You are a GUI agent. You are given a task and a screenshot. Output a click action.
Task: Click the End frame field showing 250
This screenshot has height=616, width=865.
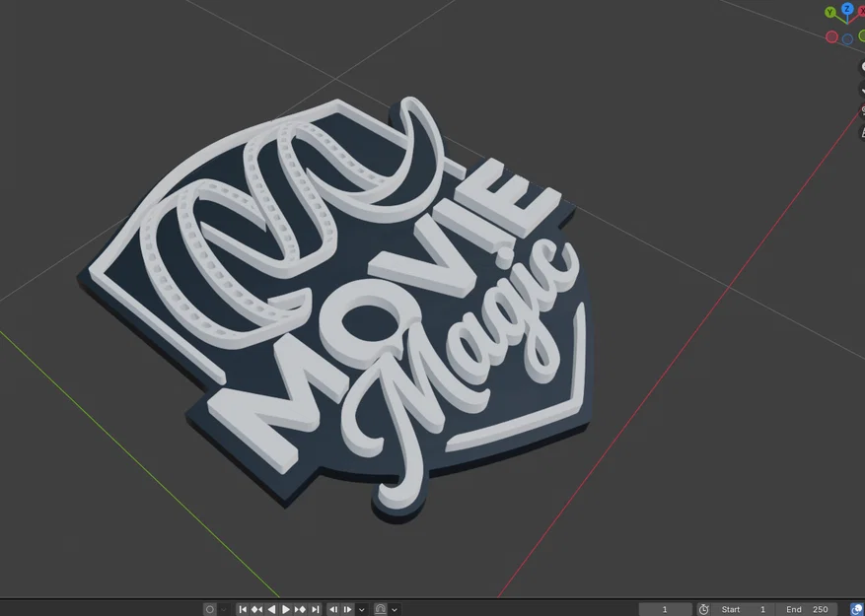point(807,609)
